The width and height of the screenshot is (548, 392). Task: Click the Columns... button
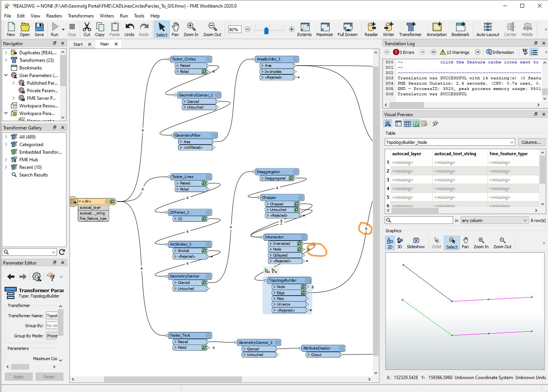(x=531, y=142)
